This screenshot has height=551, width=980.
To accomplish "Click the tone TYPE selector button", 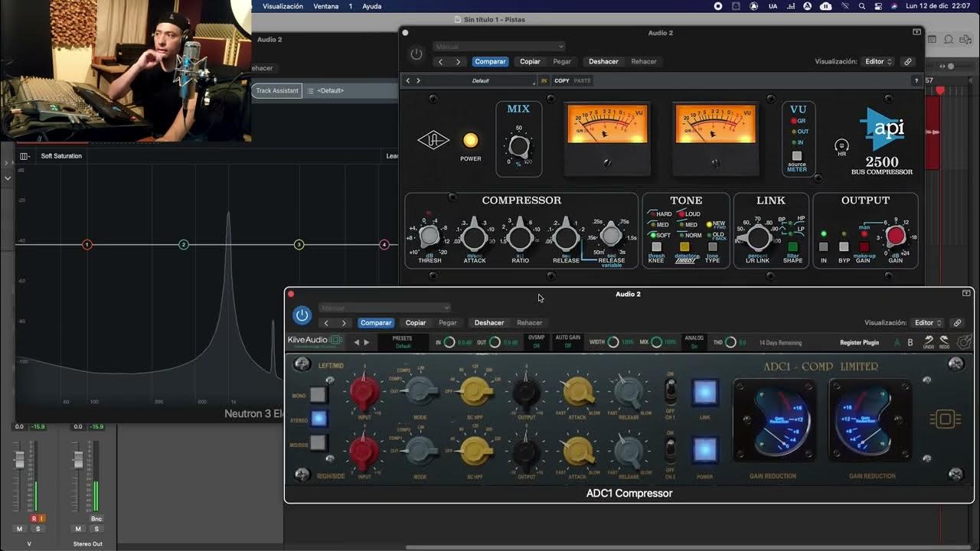I will (x=712, y=247).
